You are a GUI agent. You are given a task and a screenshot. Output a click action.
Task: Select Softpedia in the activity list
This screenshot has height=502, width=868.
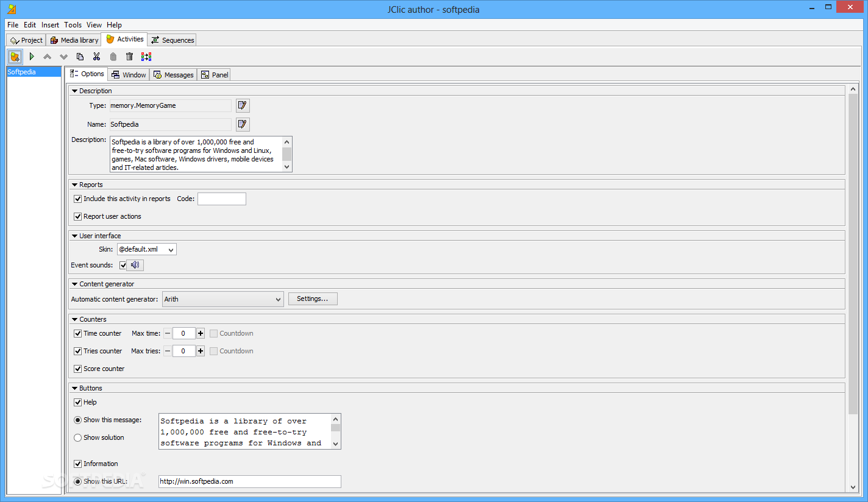click(34, 72)
